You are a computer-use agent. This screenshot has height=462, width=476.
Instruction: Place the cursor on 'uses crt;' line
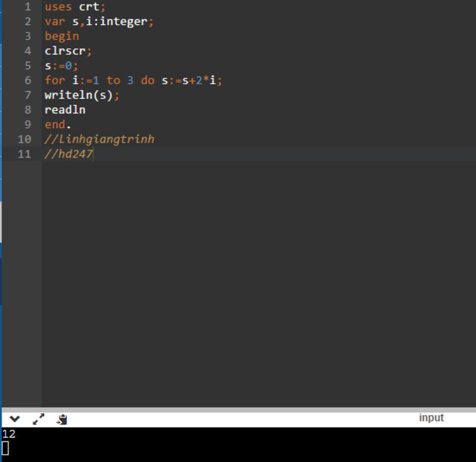tap(75, 7)
